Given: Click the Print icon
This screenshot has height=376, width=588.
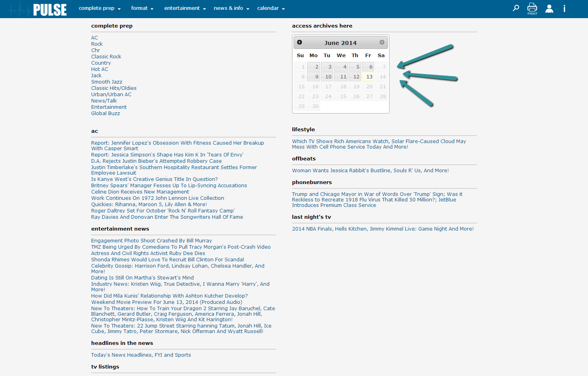Looking at the screenshot, I should (x=532, y=9).
